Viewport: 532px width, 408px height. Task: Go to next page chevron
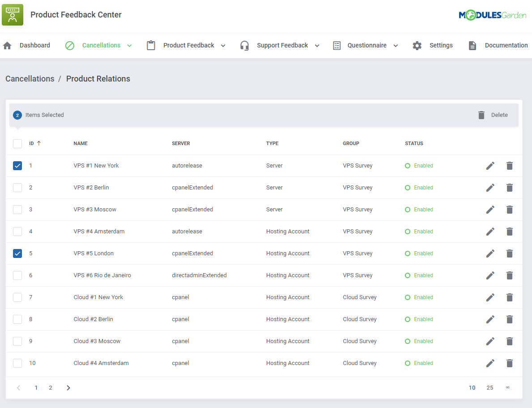(68, 387)
